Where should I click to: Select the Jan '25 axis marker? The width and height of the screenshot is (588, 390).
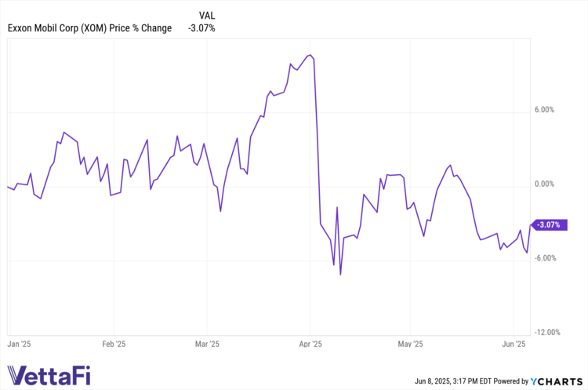[19, 344]
